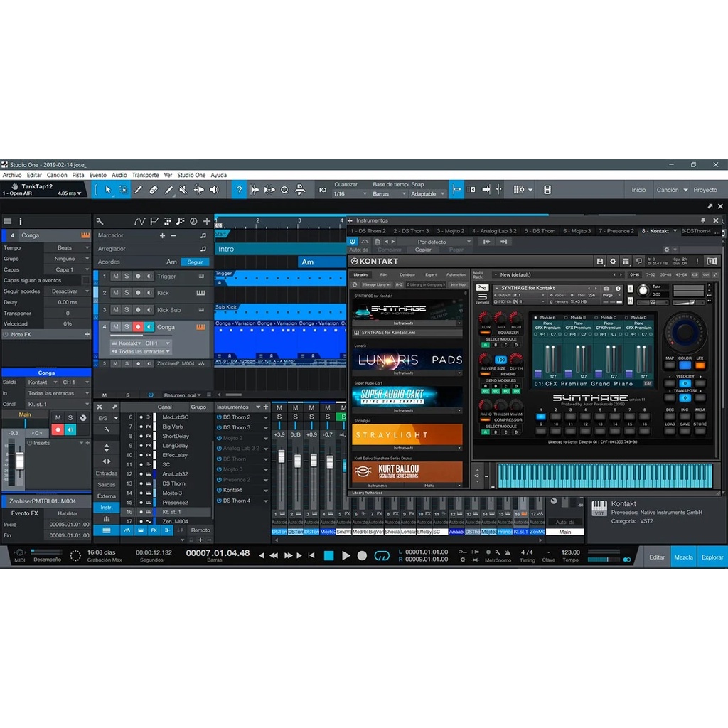Click the record button in transport
The height and width of the screenshot is (728, 728).
[x=362, y=556]
